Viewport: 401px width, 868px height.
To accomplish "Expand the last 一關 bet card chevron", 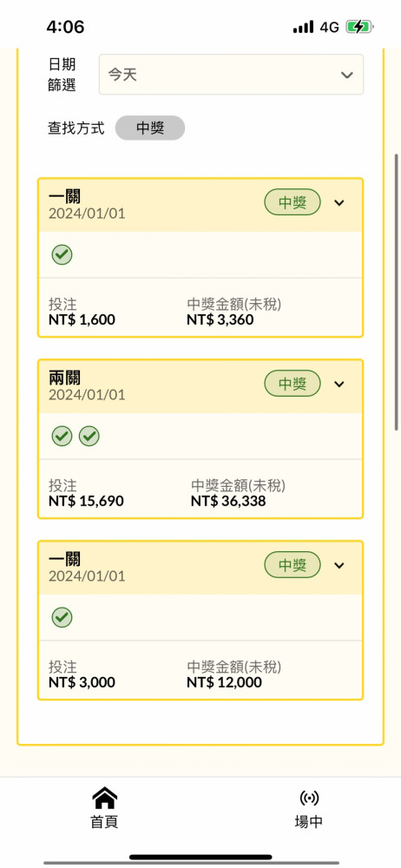I will [x=339, y=565].
